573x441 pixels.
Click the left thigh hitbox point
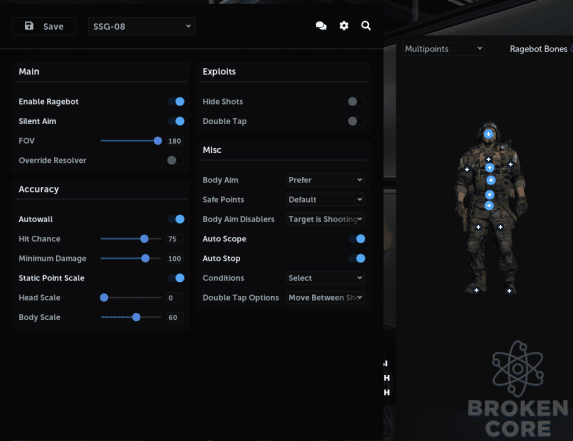(478, 227)
